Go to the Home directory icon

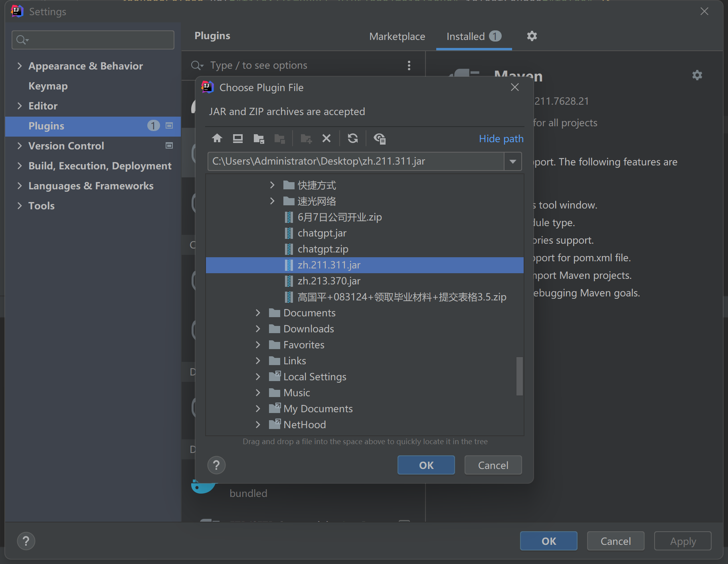[217, 138]
